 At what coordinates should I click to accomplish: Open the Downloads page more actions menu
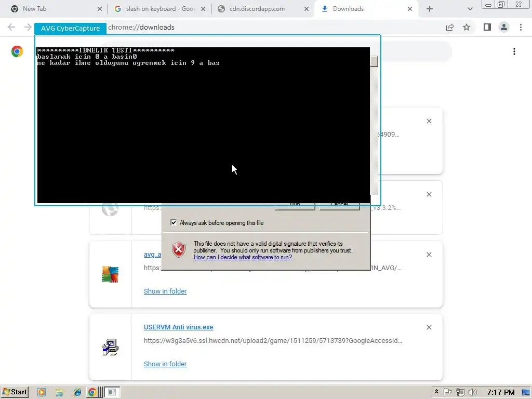514,51
